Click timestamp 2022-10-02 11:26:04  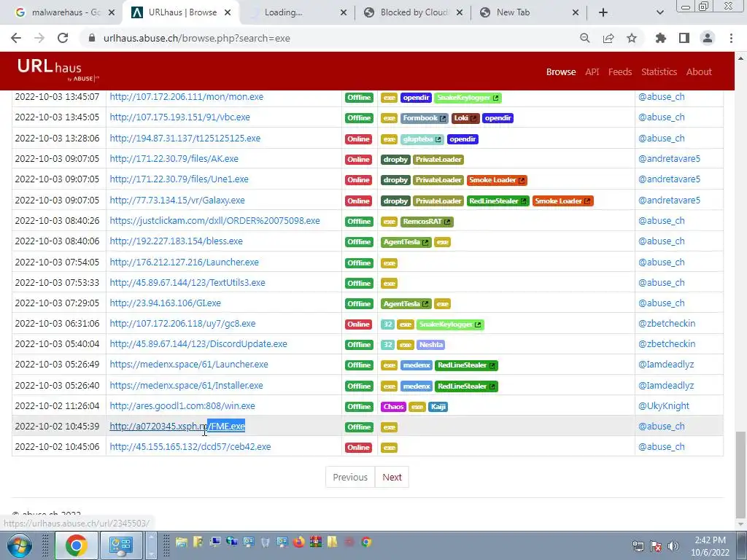tap(57, 405)
